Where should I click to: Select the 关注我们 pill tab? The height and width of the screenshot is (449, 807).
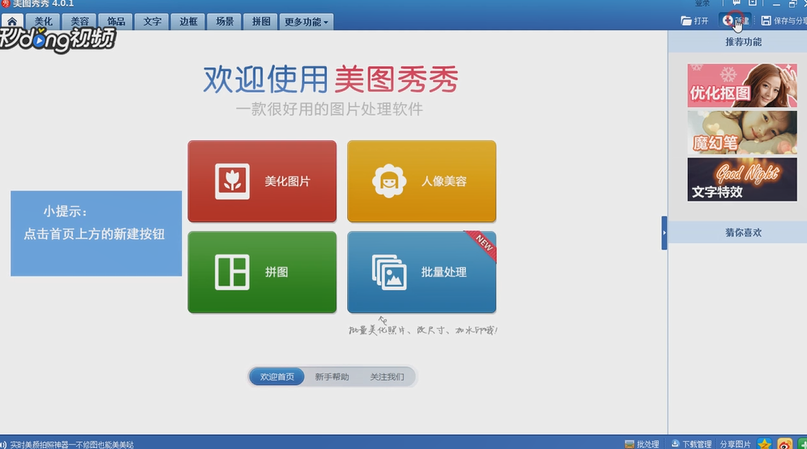point(387,377)
